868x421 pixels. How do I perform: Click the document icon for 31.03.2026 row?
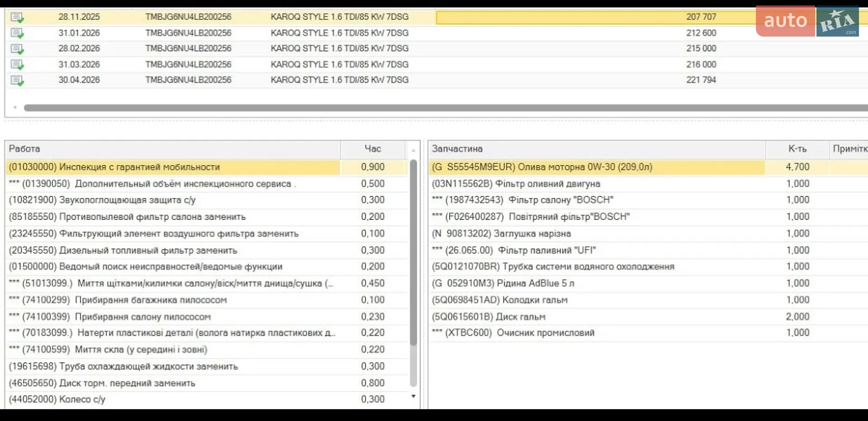pyautogui.click(x=17, y=65)
